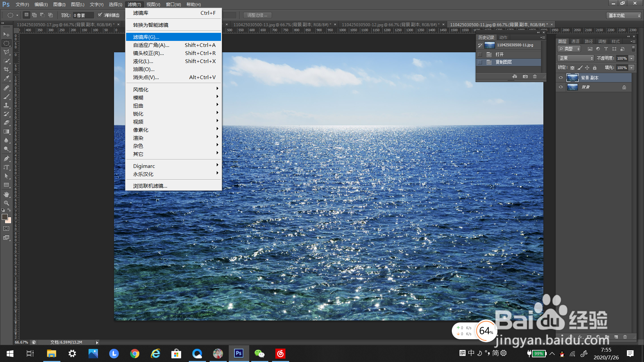This screenshot has width=644, height=362.
Task: Click create new snapshot camera icon
Action: pyautogui.click(x=525, y=77)
